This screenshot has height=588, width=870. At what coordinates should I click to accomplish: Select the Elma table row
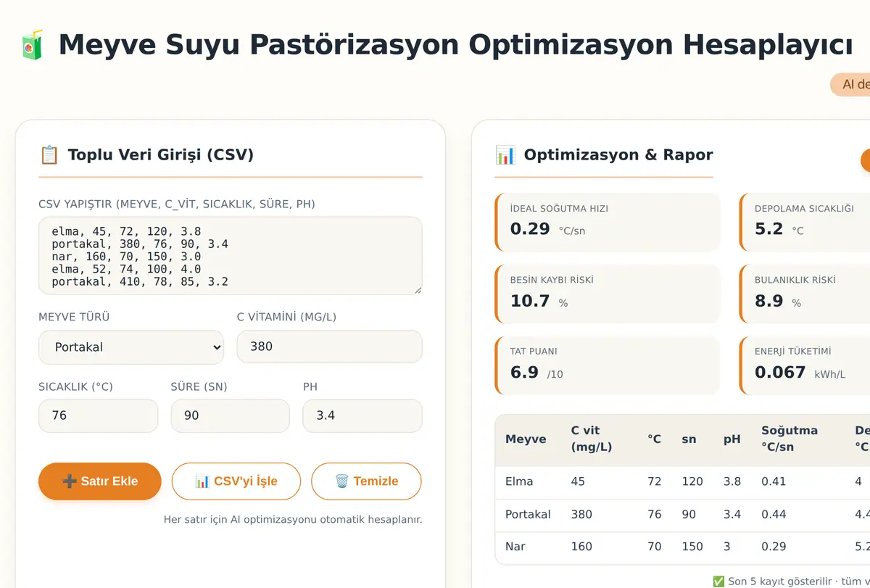pos(682,482)
